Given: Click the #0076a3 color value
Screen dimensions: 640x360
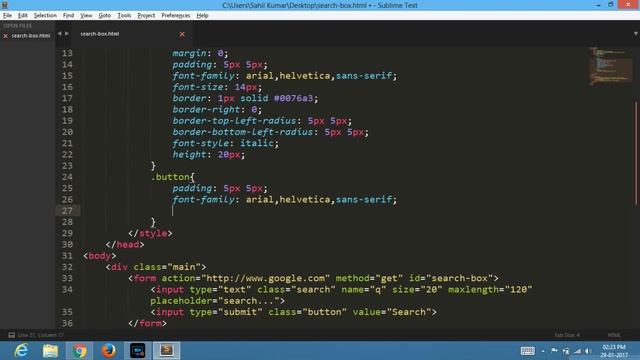Looking at the screenshot, I should [x=293, y=98].
